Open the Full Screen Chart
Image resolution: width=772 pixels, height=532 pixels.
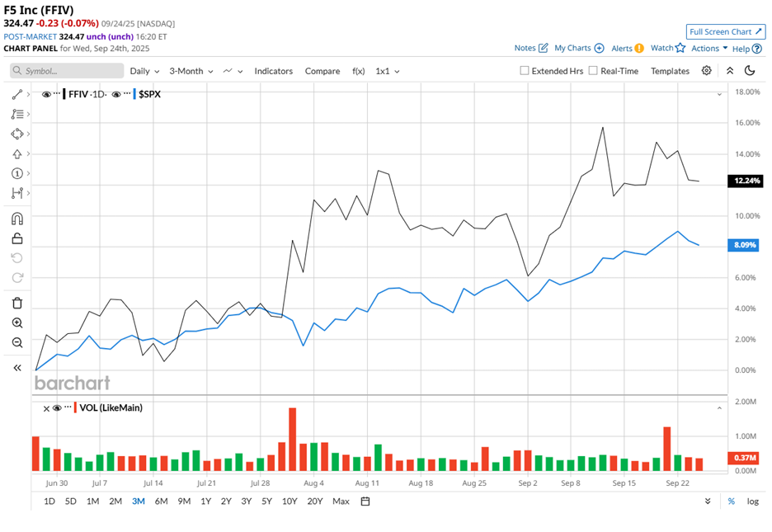[x=726, y=31]
